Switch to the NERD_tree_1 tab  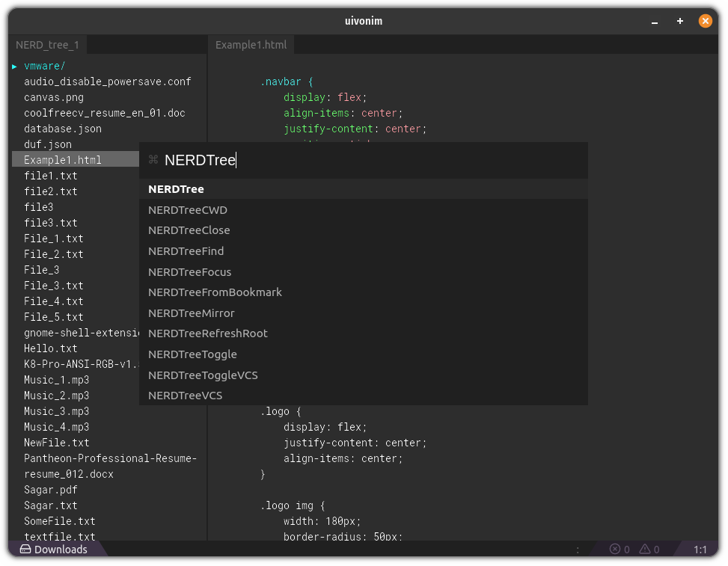pos(47,45)
